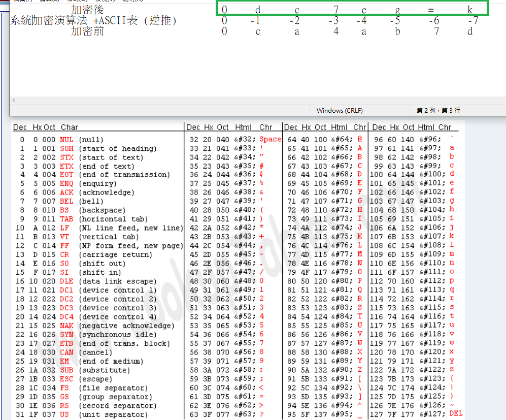Click letter k in the 加密後 row

470,10
